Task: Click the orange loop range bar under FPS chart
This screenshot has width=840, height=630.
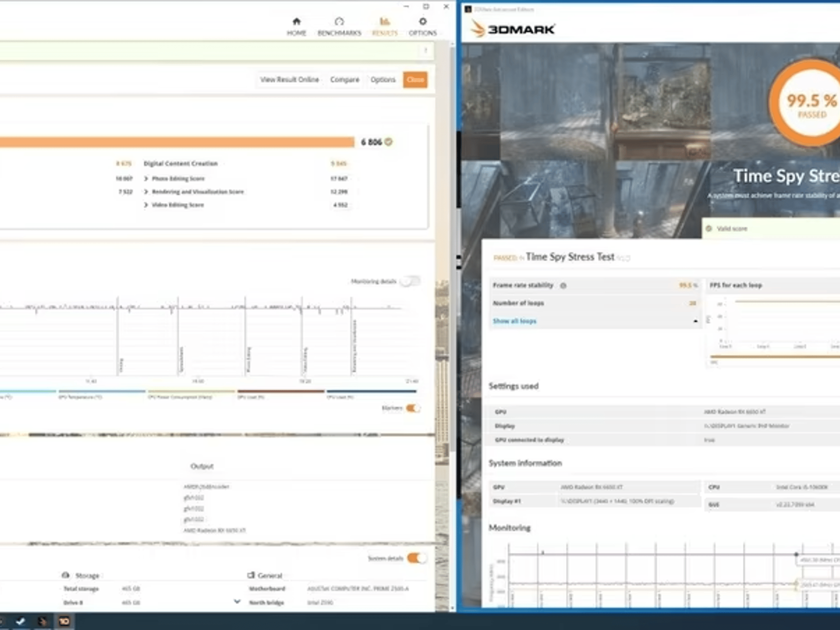Action: pyautogui.click(x=775, y=357)
